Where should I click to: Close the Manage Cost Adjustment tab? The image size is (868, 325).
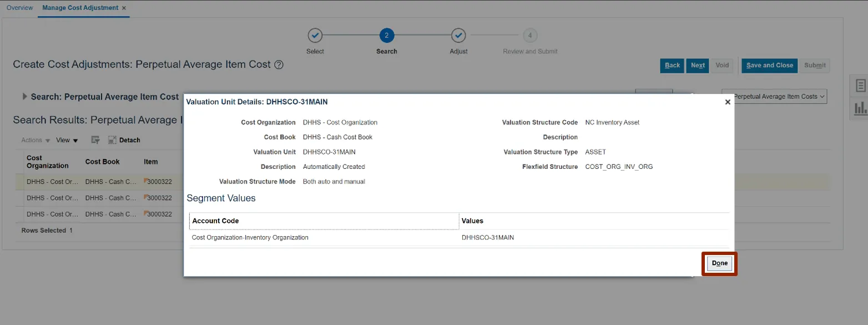click(x=124, y=8)
